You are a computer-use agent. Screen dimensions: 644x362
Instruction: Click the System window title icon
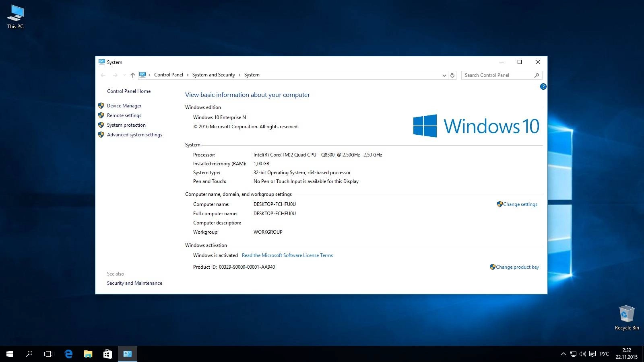102,62
